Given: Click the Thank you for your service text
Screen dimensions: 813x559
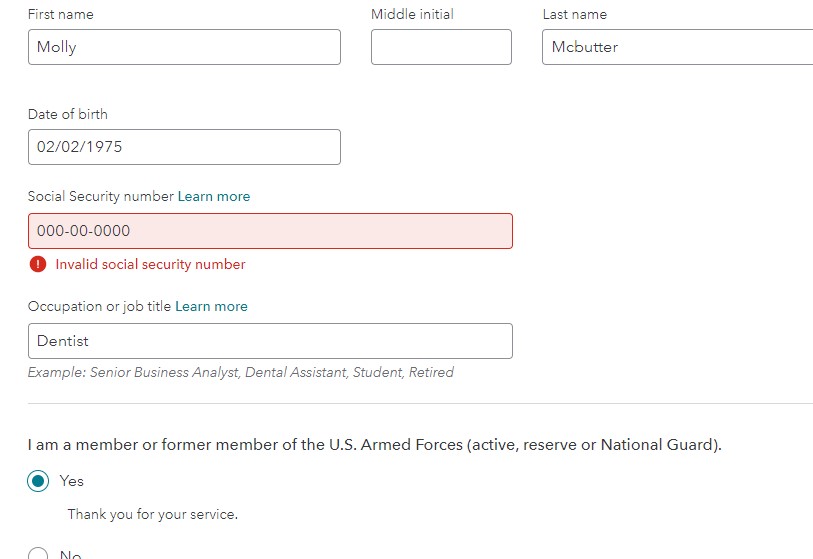Looking at the screenshot, I should click(152, 514).
